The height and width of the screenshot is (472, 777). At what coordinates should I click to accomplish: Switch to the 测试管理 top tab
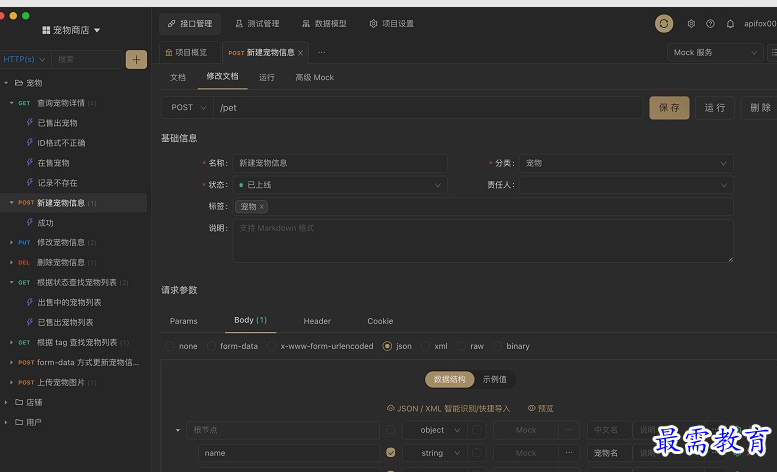coord(257,23)
